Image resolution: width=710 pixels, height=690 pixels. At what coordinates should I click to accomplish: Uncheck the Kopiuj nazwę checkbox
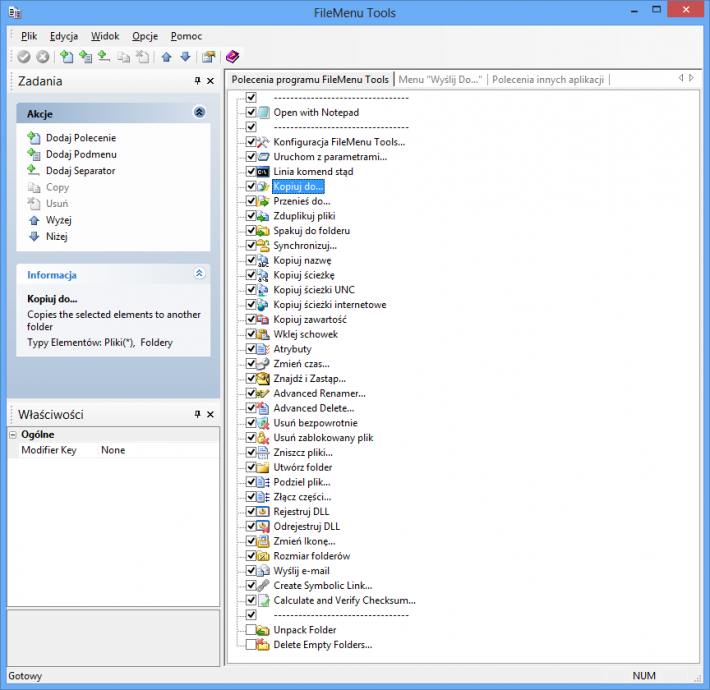[251, 260]
